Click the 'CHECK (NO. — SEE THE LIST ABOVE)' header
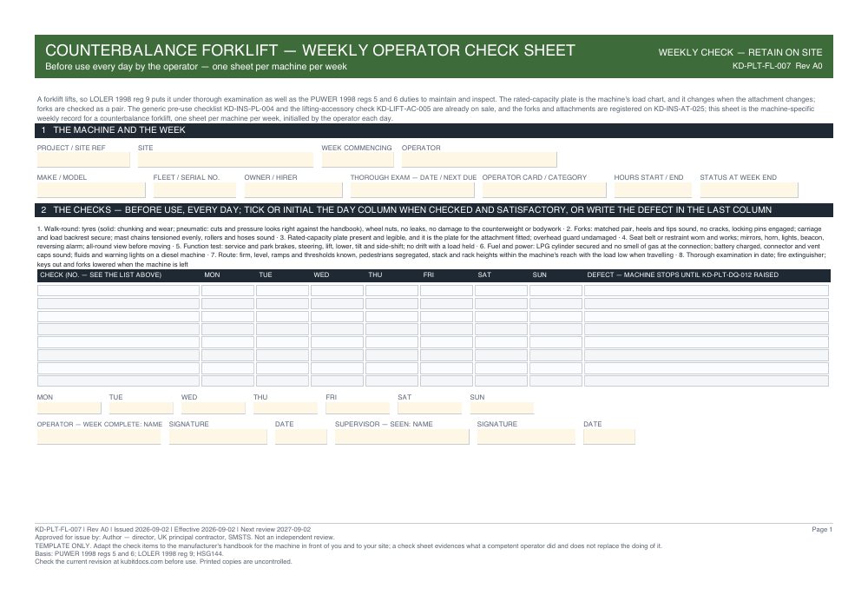The height and width of the screenshot is (615, 868). coord(101,274)
